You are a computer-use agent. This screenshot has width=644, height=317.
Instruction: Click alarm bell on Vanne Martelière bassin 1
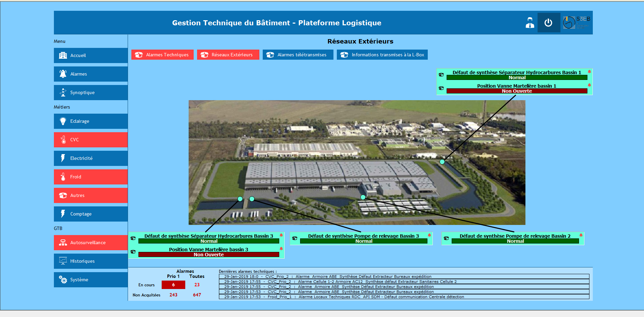coord(589,85)
